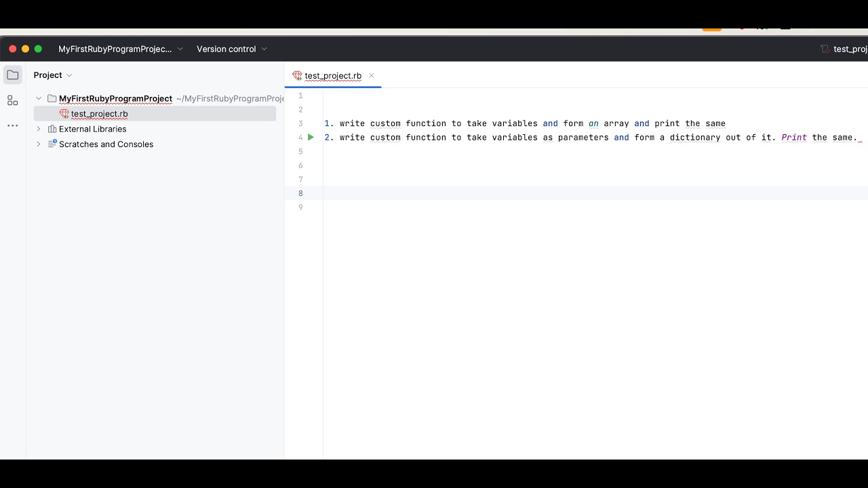Click the green Run gutter arrow on line 4
This screenshot has height=488, width=868.
coord(311,138)
